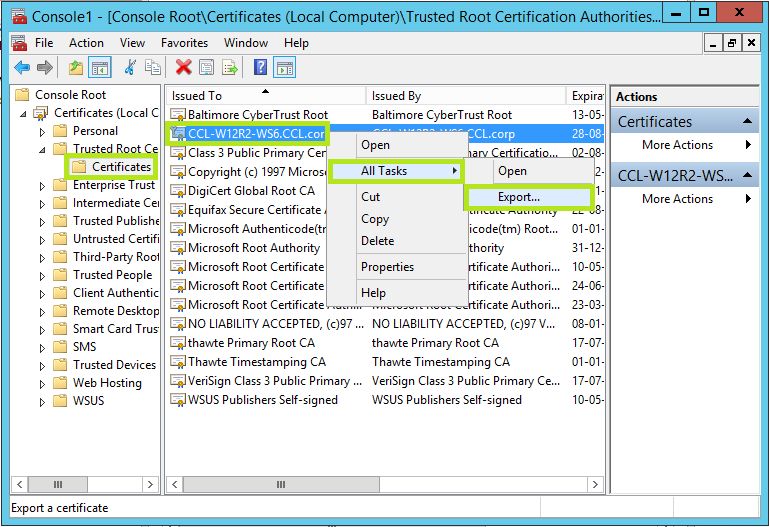
Task: Open the View menu
Action: tap(132, 43)
